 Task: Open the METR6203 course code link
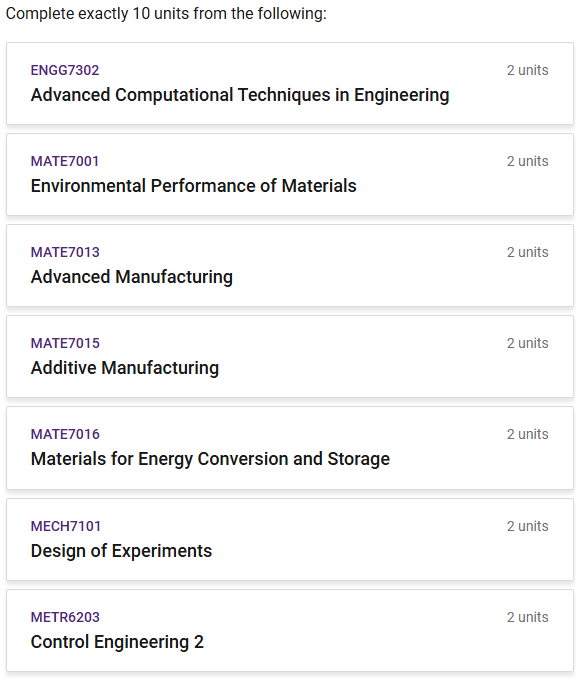pos(65,617)
